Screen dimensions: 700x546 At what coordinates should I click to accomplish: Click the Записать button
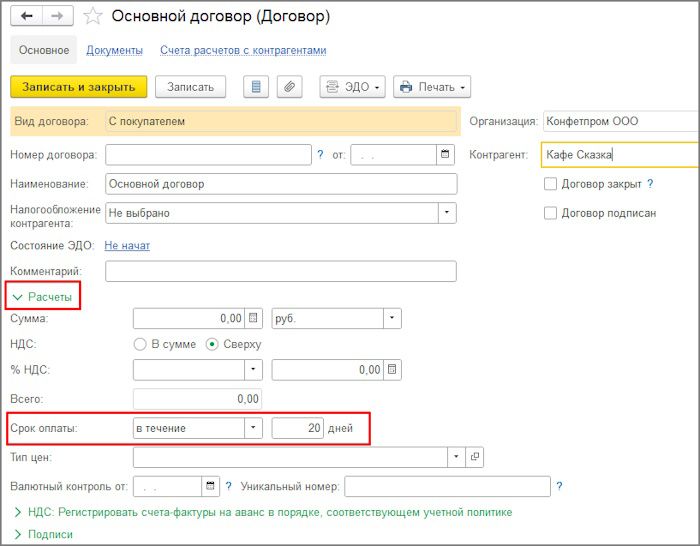tap(191, 87)
